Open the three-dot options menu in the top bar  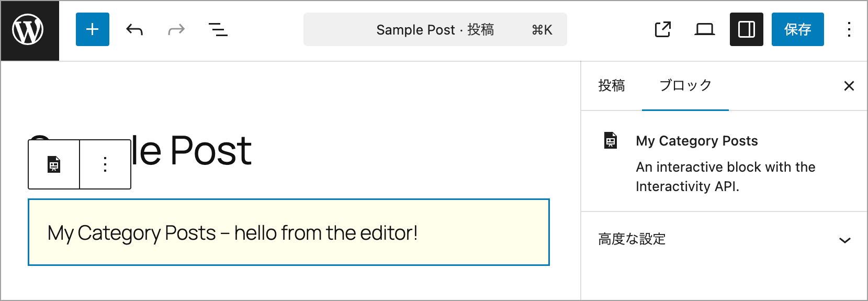(849, 29)
